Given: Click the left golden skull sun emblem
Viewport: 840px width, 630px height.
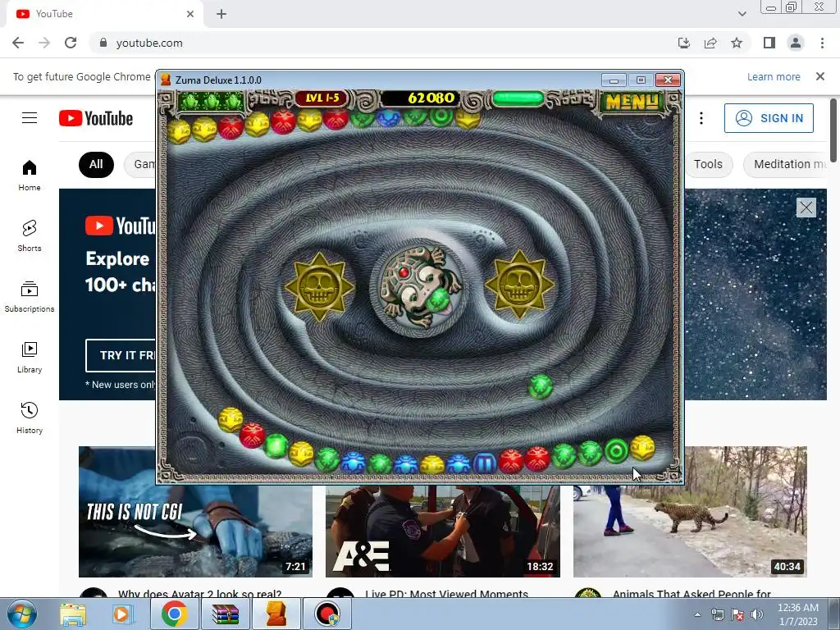Looking at the screenshot, I should [x=319, y=286].
